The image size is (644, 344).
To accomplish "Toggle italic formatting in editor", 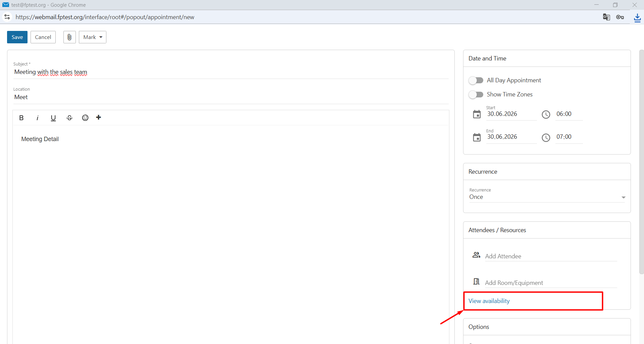I will pyautogui.click(x=37, y=118).
